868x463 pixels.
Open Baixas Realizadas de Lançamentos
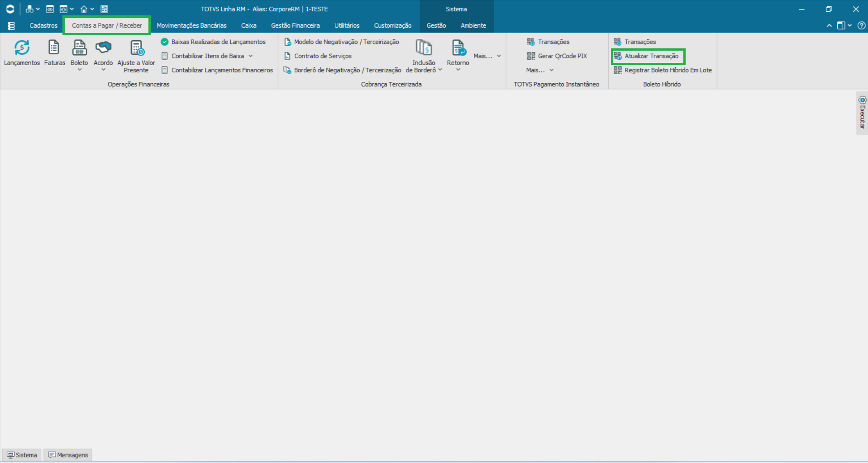[214, 42]
